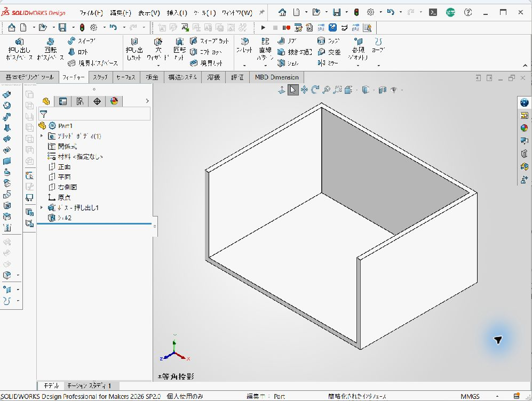Viewport: 532px width, 401px height.
Task: Select the Draft (抜き勾配) feature tool
Action: [x=294, y=52]
